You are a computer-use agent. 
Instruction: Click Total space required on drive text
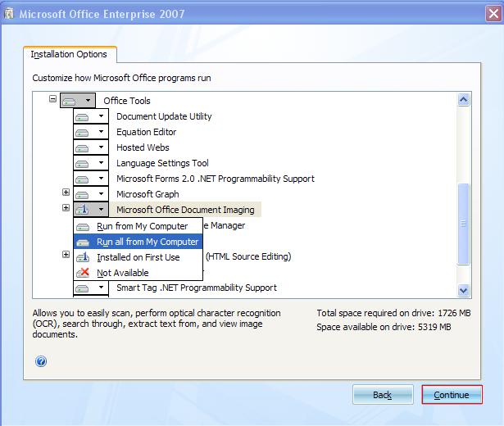point(393,313)
